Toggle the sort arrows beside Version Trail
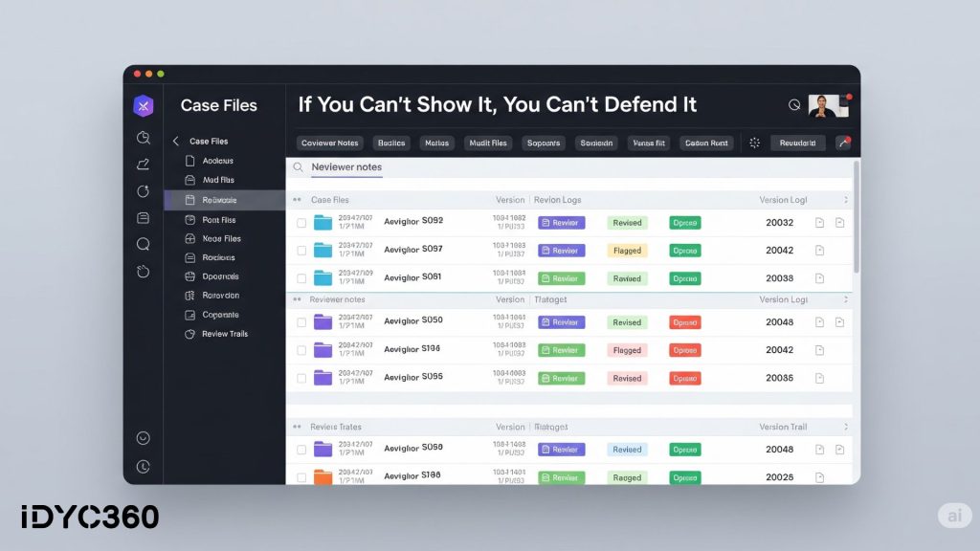980x551 pixels. pyautogui.click(x=845, y=427)
